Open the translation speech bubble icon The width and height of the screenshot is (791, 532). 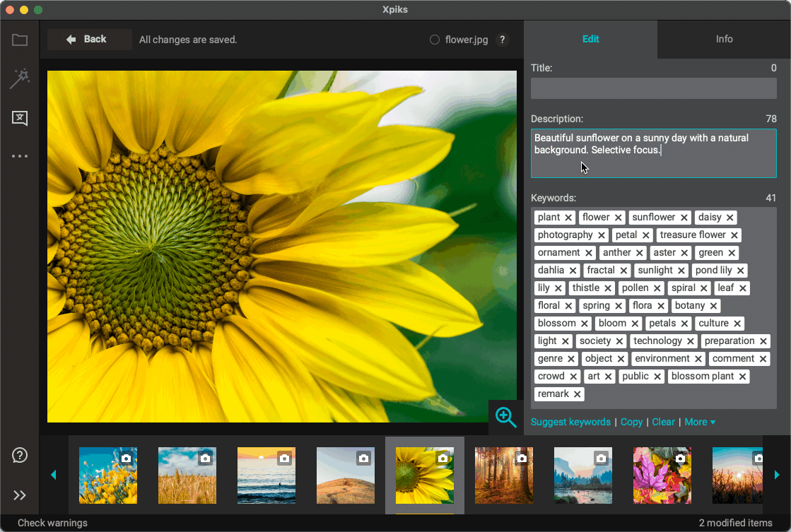20,118
